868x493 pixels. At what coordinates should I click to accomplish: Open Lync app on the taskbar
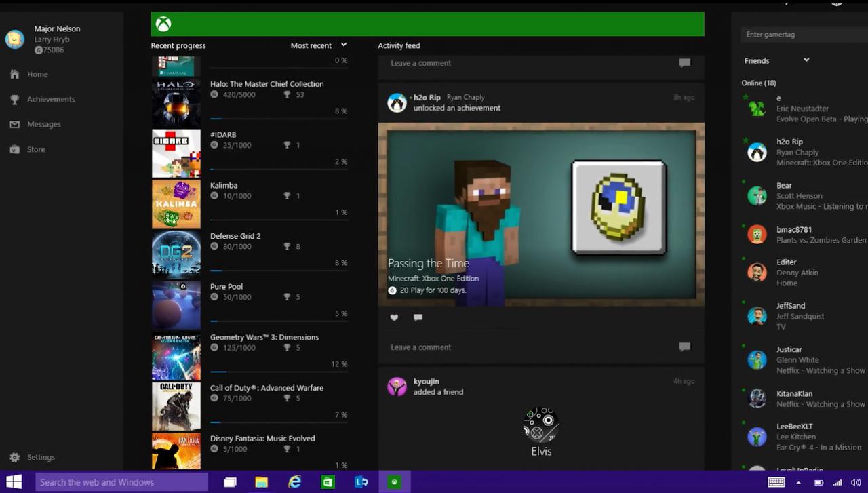pyautogui.click(x=361, y=482)
